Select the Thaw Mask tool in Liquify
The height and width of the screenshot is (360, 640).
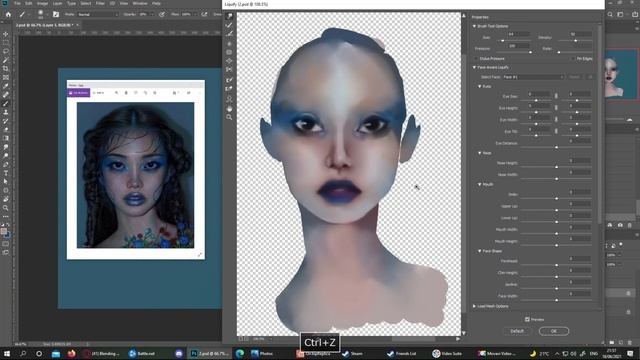(229, 89)
